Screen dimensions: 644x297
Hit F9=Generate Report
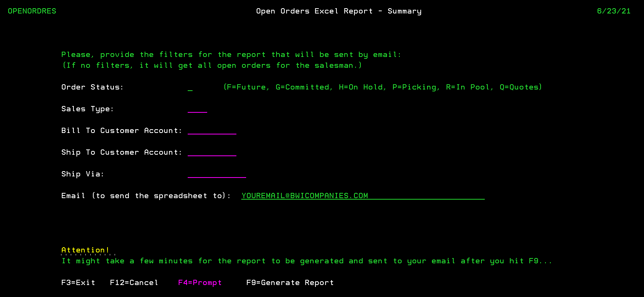290,283
